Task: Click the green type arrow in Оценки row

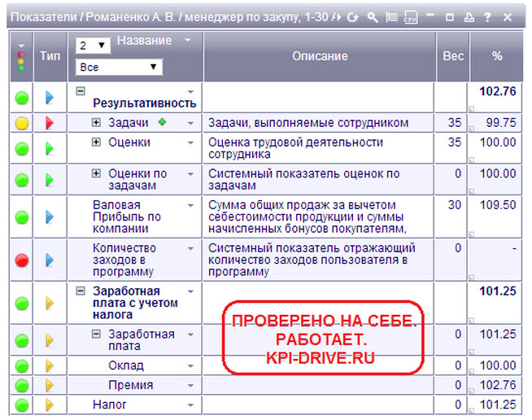Action: pos(50,148)
